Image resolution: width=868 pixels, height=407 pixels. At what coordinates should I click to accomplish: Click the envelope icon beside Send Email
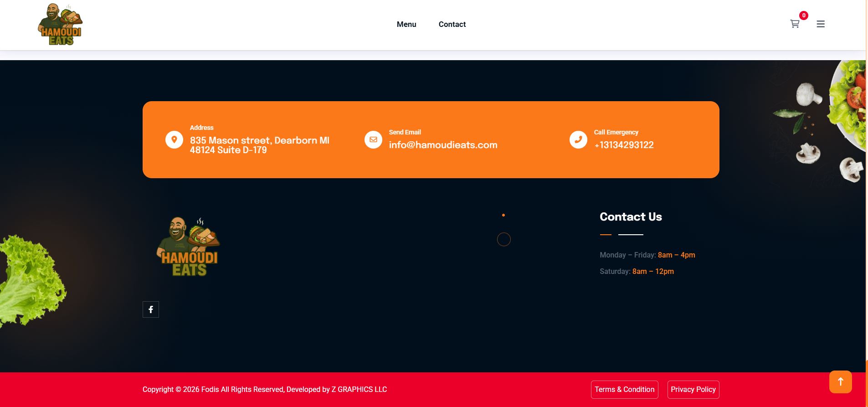[373, 139]
